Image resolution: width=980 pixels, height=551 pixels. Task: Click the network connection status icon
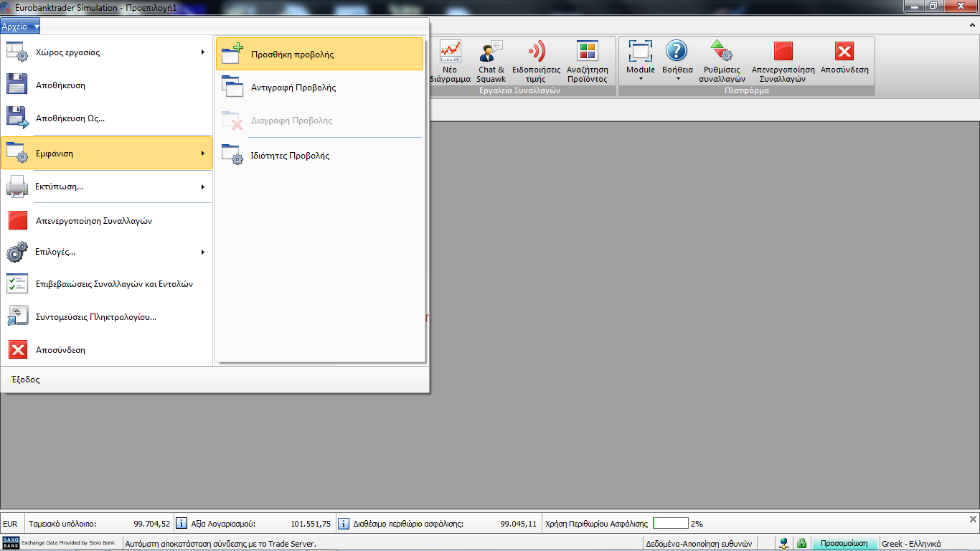click(x=784, y=544)
